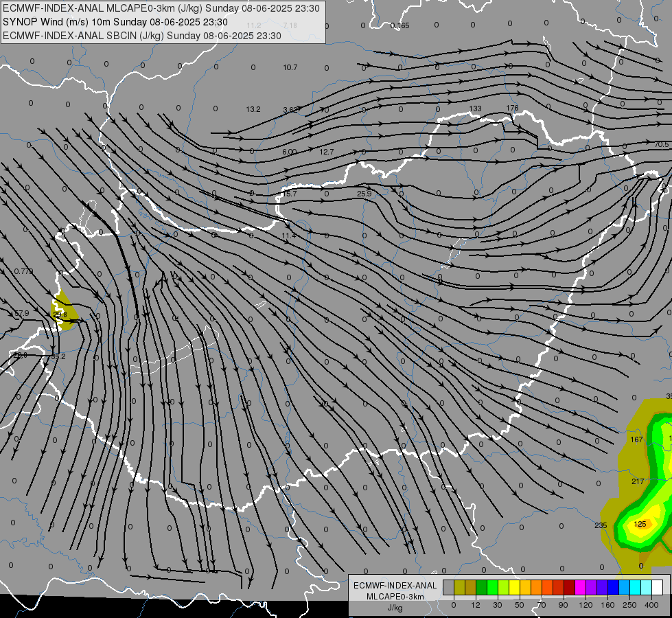Select the grid value '133' on the map

[475, 109]
